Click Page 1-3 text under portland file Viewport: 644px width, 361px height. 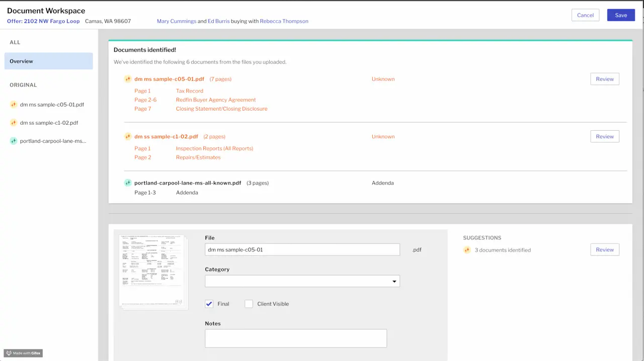click(x=145, y=193)
